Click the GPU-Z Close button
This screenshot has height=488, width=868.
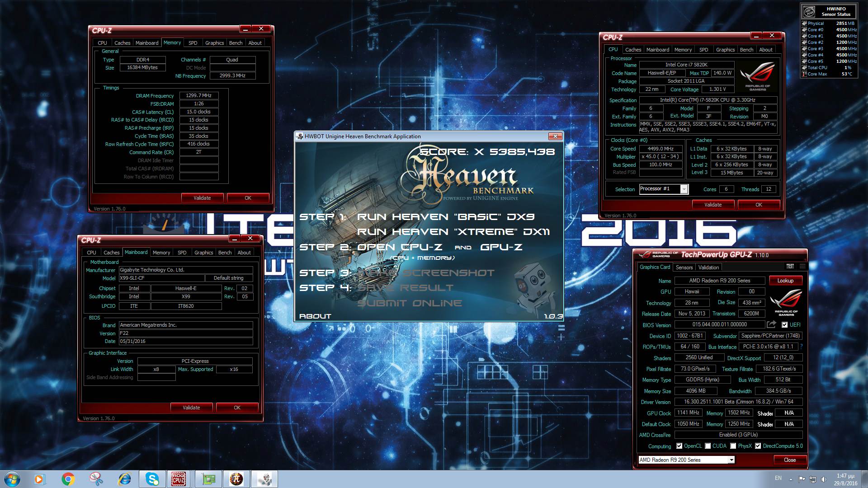790,460
